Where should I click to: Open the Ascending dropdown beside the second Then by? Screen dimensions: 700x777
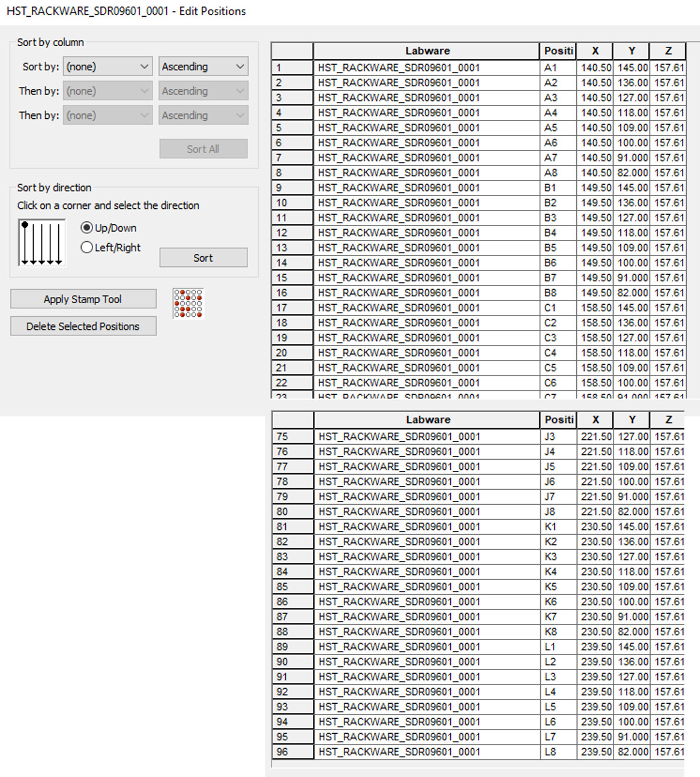204,115
